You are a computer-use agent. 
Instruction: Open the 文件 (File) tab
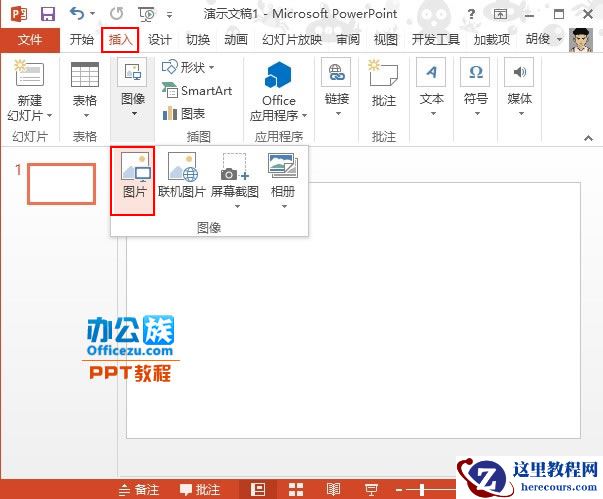click(x=30, y=40)
